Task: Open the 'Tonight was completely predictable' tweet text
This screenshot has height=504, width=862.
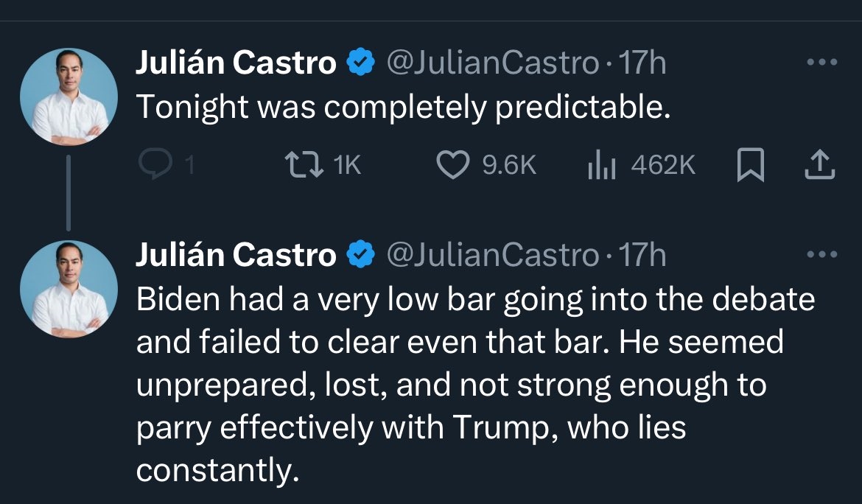Action: tap(404, 108)
